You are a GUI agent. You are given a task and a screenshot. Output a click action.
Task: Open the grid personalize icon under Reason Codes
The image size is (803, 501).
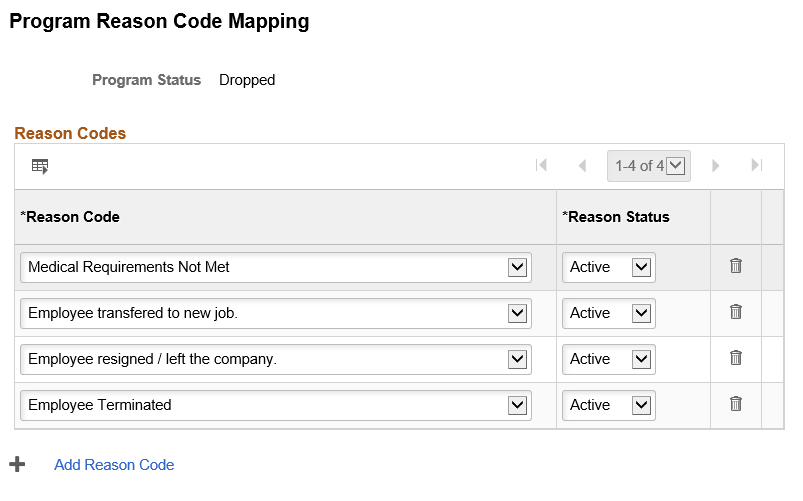[40, 166]
